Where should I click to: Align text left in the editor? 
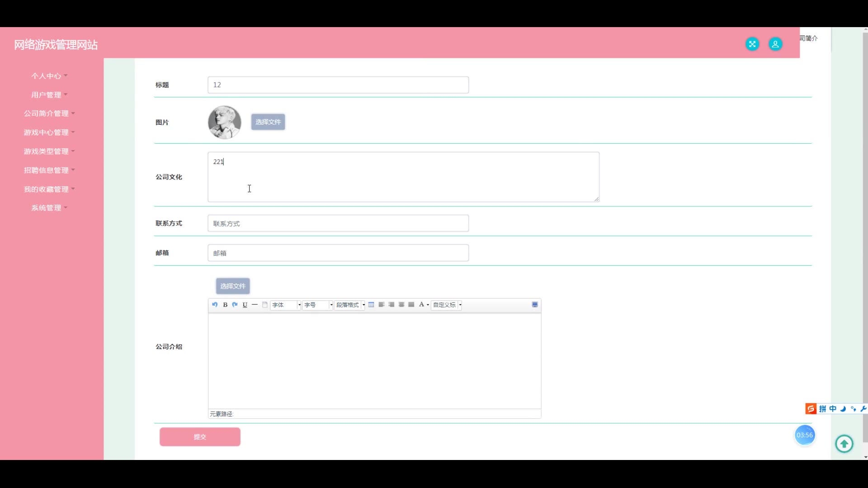pos(382,305)
